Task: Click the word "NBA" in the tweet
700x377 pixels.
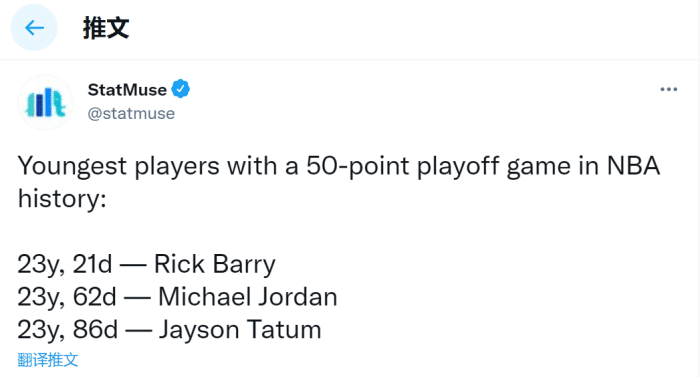Action: tap(633, 166)
